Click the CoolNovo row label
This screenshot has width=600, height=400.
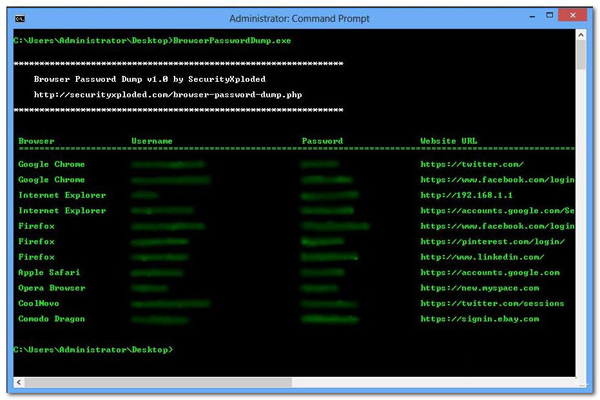[x=39, y=304]
